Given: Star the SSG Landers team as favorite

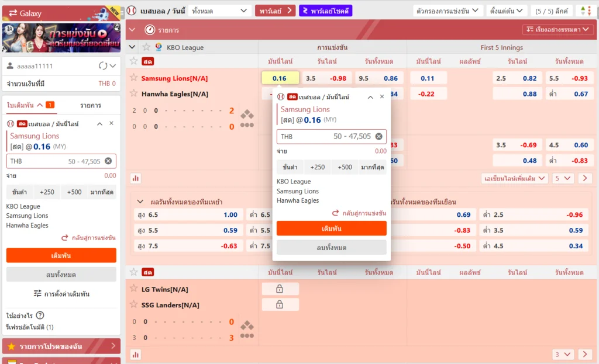Looking at the screenshot, I should 134,305.
